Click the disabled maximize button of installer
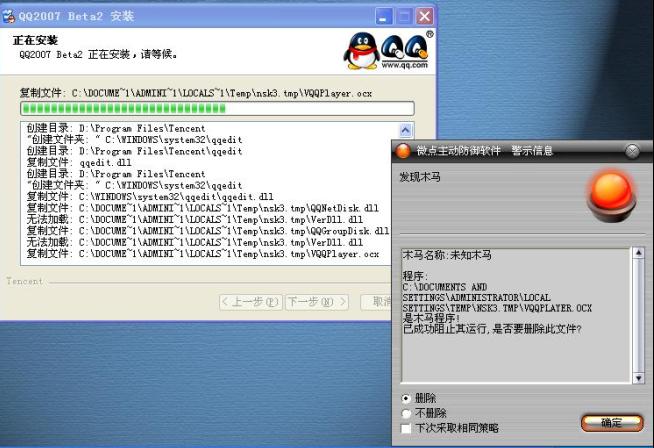 click(x=404, y=17)
